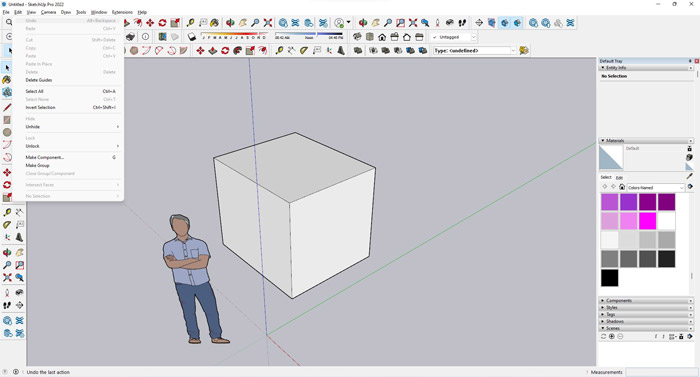Switch to Select tab in Materials panel
This screenshot has height=377, width=700.
(x=606, y=177)
